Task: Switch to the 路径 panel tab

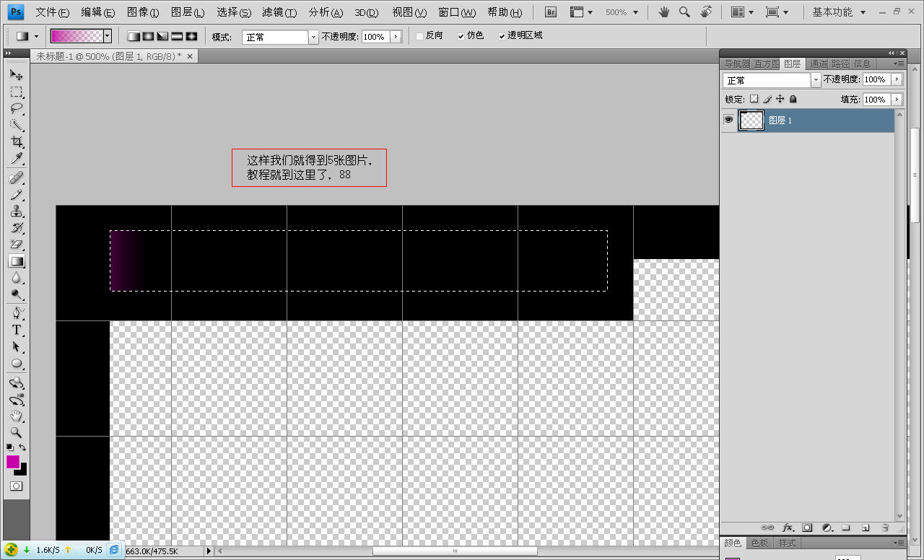Action: [840, 64]
